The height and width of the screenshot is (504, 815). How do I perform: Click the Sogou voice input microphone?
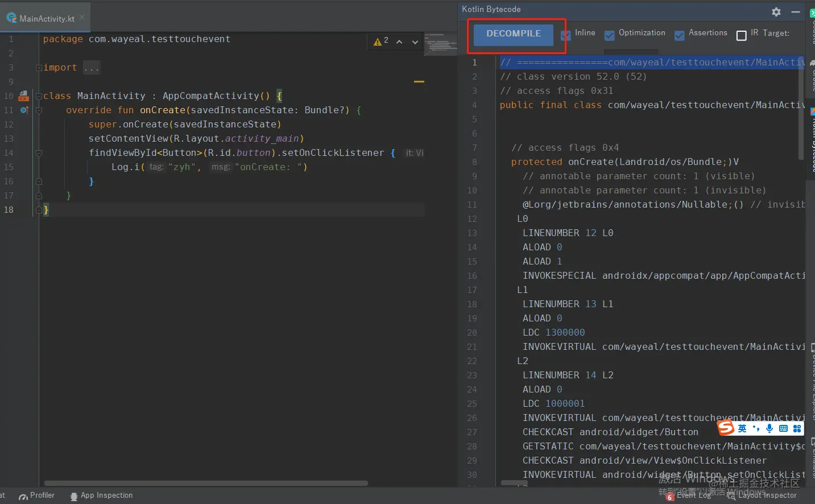[770, 428]
